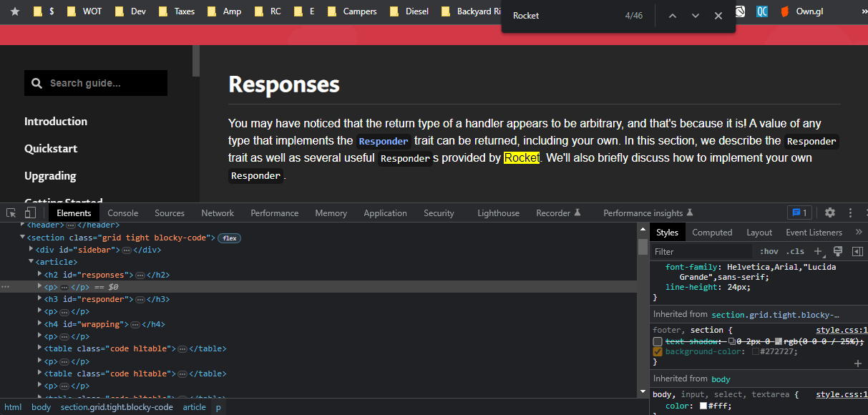The width and height of the screenshot is (868, 415).
Task: Select the inspect element cursor icon
Action: pos(11,213)
